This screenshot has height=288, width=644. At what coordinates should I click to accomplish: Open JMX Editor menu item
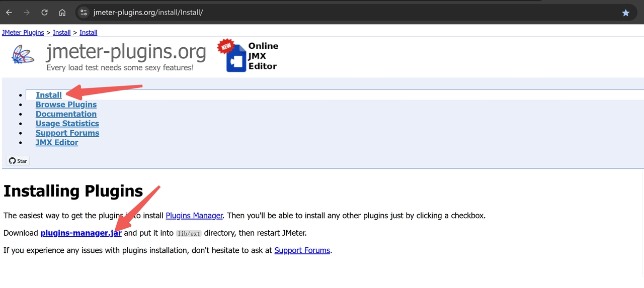(x=57, y=143)
